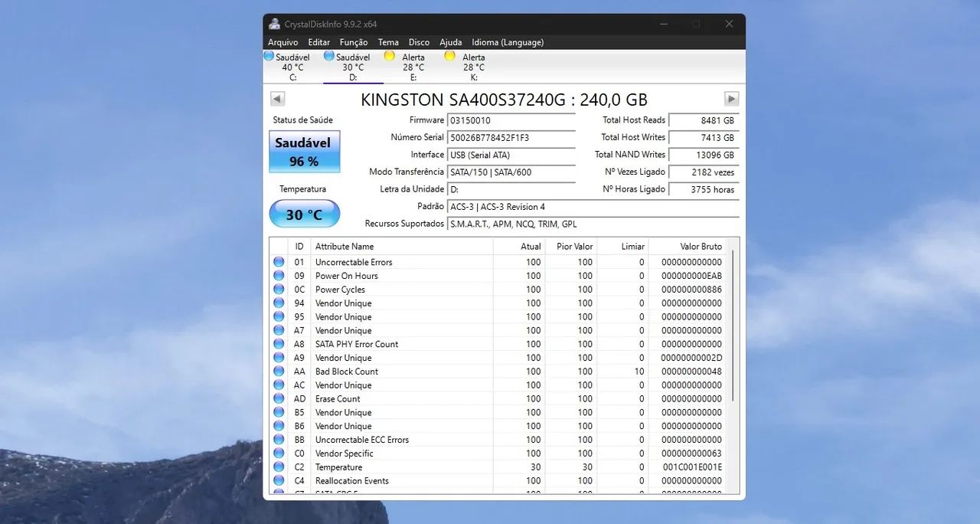Click the Saudável 96 % health status button

(304, 152)
